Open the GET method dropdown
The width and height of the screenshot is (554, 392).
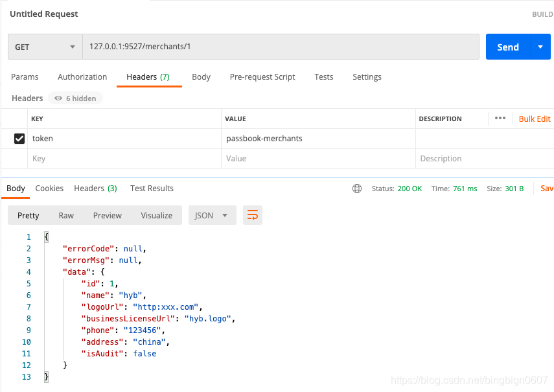tap(45, 47)
